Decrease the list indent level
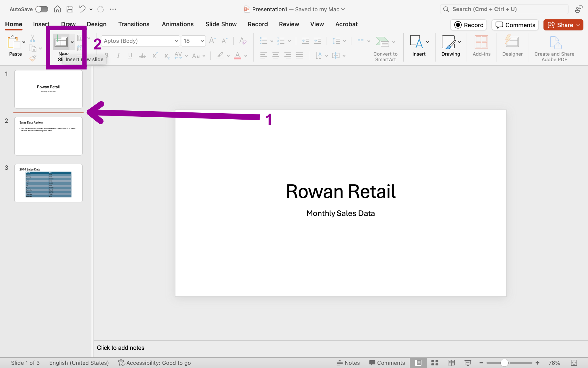The image size is (588, 368). click(305, 41)
